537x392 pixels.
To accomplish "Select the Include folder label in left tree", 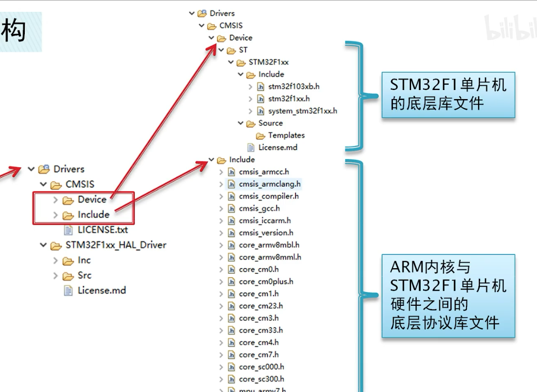I will coord(93,214).
